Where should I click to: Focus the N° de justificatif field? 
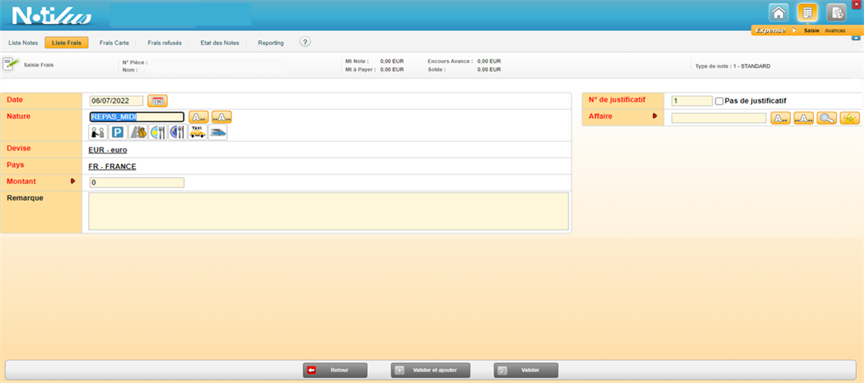click(x=692, y=101)
